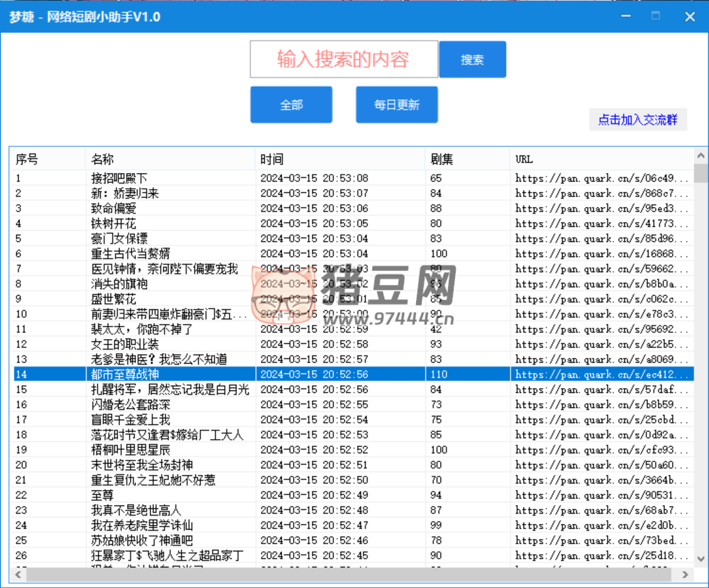Click the 全部 button

click(291, 105)
